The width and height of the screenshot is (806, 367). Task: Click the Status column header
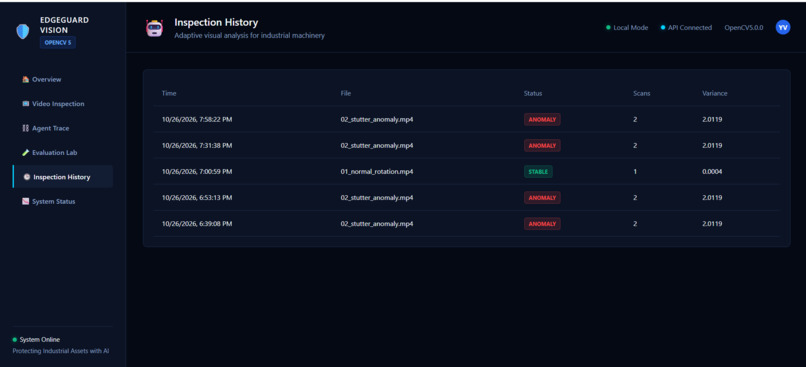click(x=533, y=94)
